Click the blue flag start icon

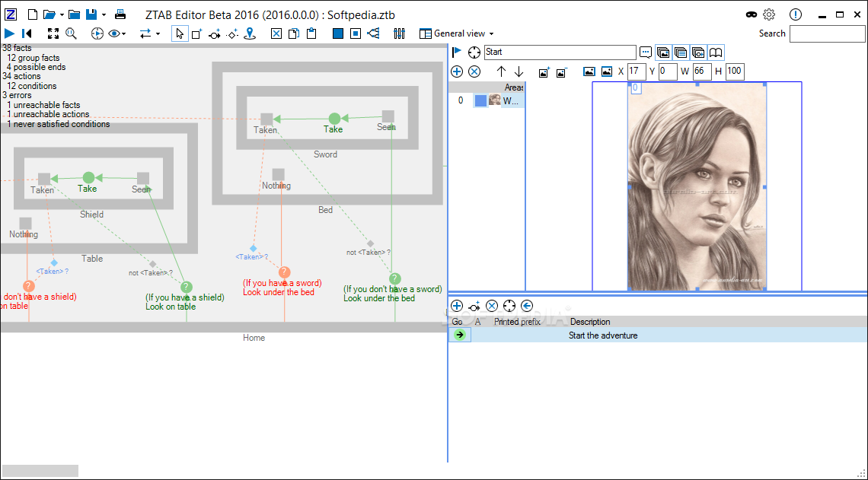click(x=457, y=52)
